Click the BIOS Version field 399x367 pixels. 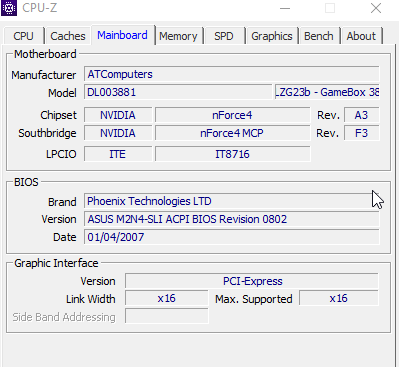pos(232,219)
